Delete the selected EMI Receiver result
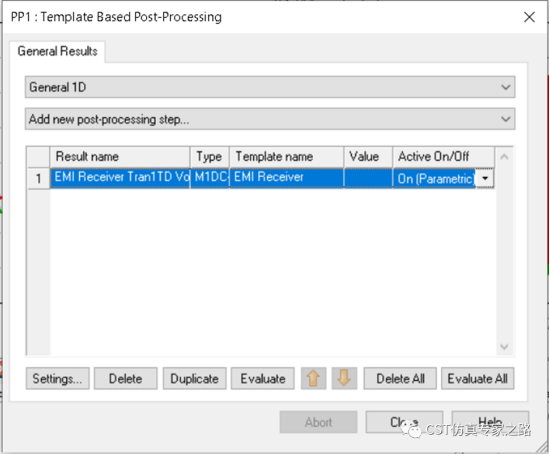Image resolution: width=550 pixels, height=455 pixels. [x=126, y=379]
